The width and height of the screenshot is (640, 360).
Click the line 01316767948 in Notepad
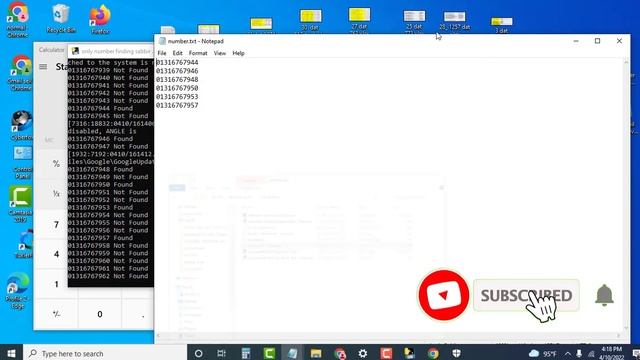click(177, 80)
